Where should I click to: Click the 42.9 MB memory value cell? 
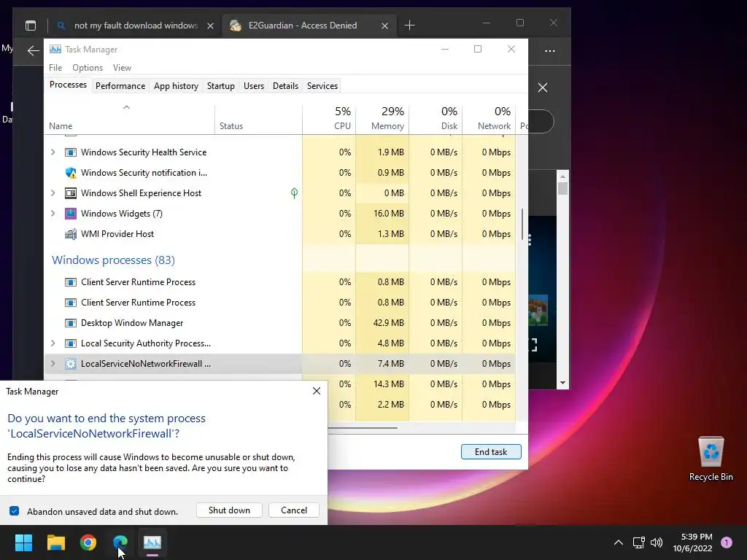(382, 323)
